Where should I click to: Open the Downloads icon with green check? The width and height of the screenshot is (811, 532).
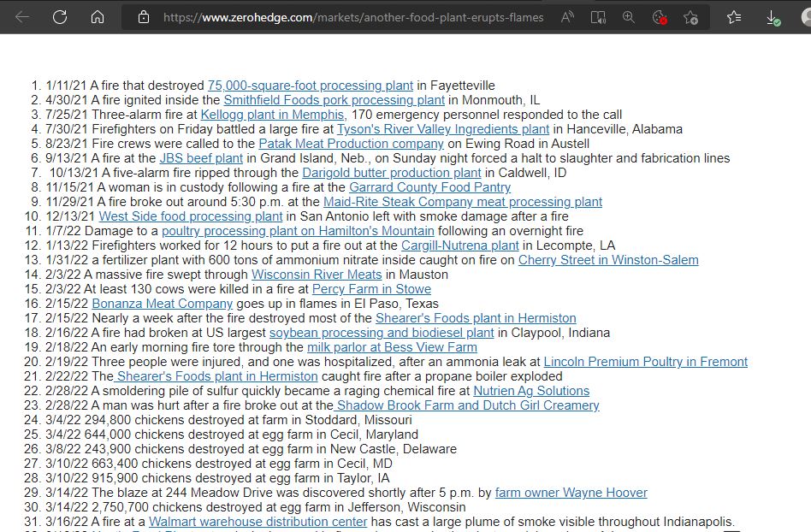(x=773, y=18)
